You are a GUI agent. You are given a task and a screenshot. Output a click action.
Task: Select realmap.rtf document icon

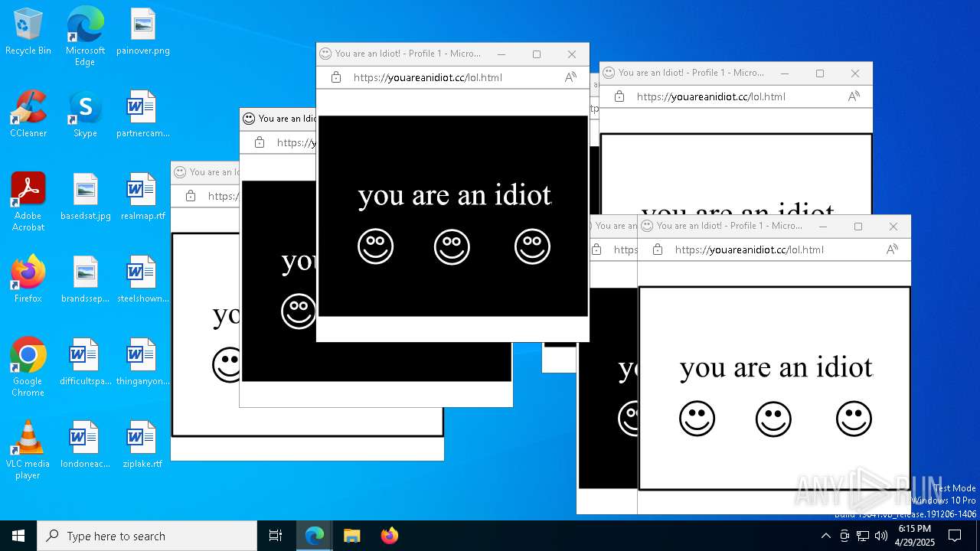142,197
